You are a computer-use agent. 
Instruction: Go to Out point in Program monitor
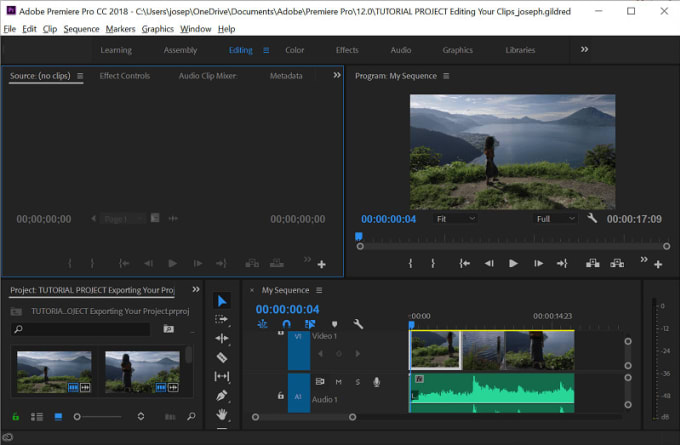click(x=562, y=263)
